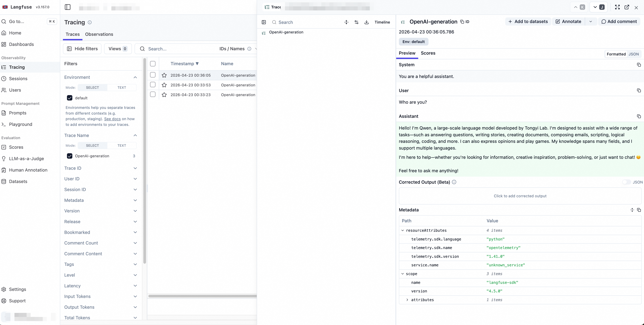Click the Langfuse logo
This screenshot has height=325, width=644.
coord(5,7)
